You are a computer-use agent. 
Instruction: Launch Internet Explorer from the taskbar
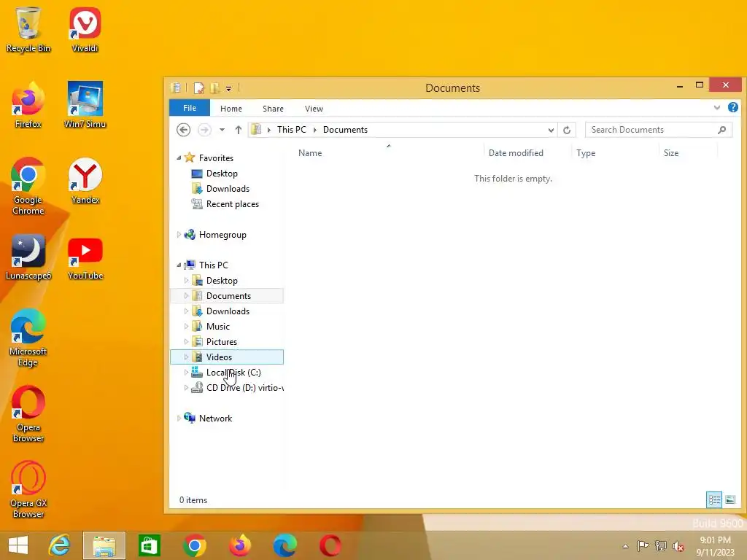tap(59, 545)
